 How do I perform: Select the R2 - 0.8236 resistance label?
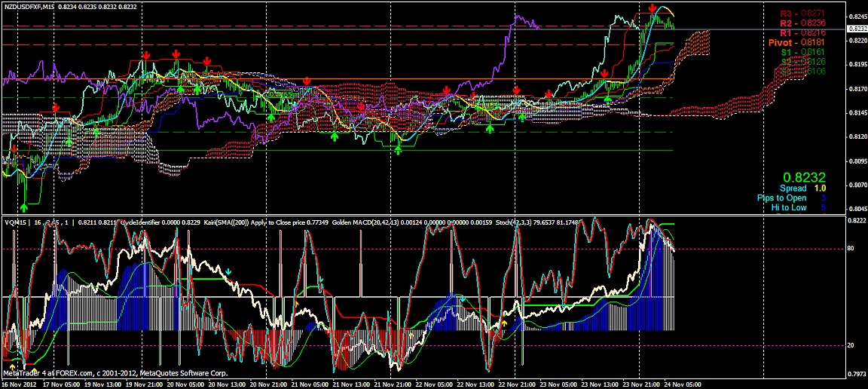(802, 23)
